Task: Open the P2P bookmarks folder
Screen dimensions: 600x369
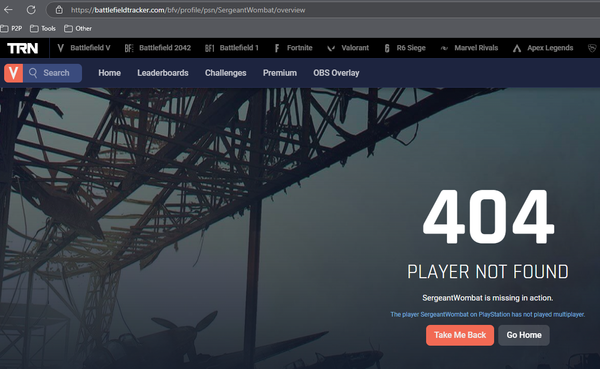Action: (11, 28)
